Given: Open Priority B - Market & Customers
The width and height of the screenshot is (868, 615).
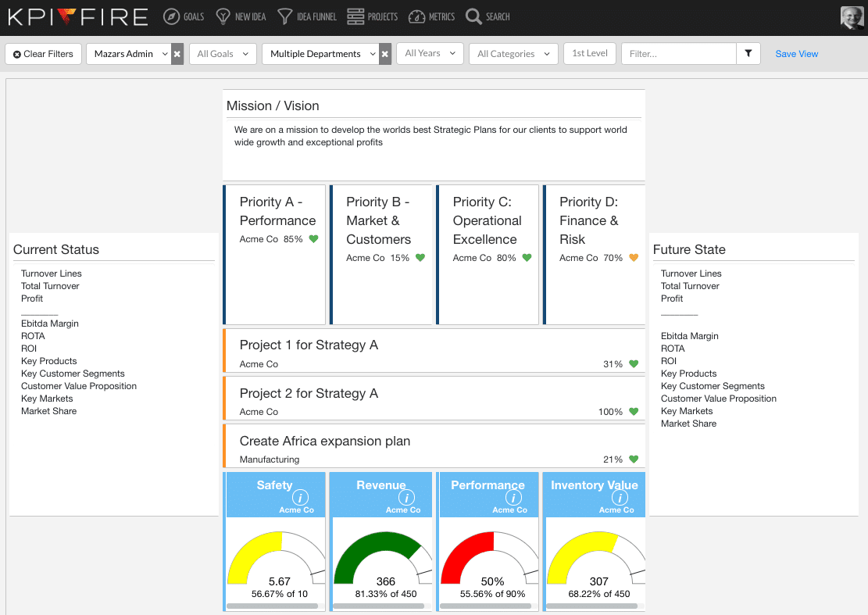Looking at the screenshot, I should point(380,255).
